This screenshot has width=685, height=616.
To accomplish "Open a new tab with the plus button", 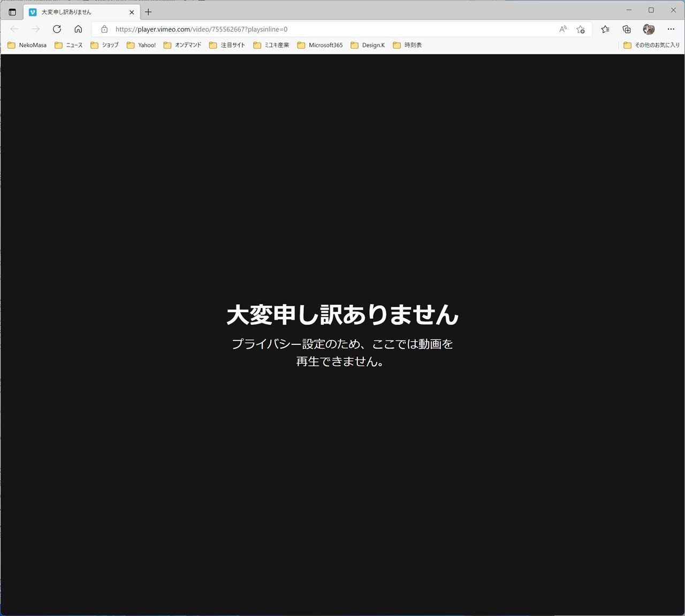I will point(148,12).
